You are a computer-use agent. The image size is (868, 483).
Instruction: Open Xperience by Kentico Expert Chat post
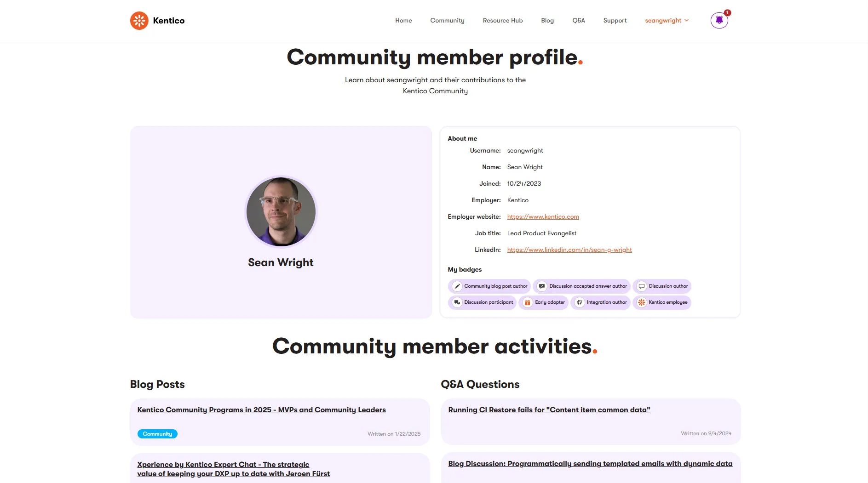click(x=233, y=469)
